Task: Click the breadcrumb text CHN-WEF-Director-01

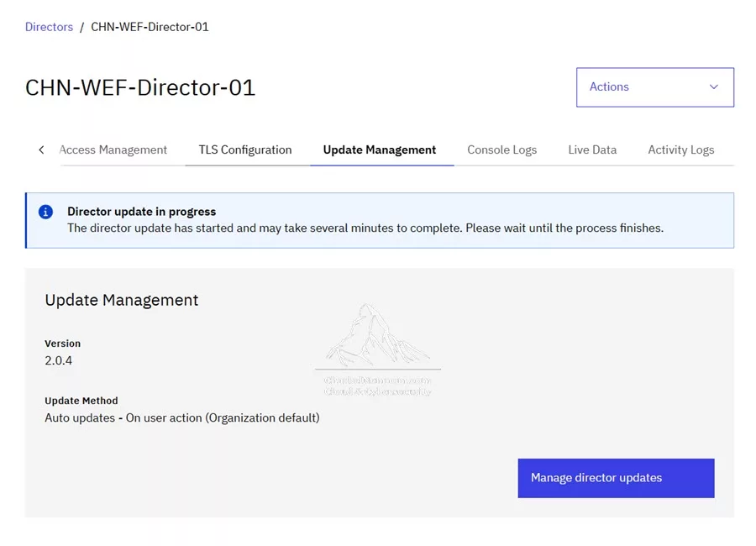Action: click(x=150, y=27)
